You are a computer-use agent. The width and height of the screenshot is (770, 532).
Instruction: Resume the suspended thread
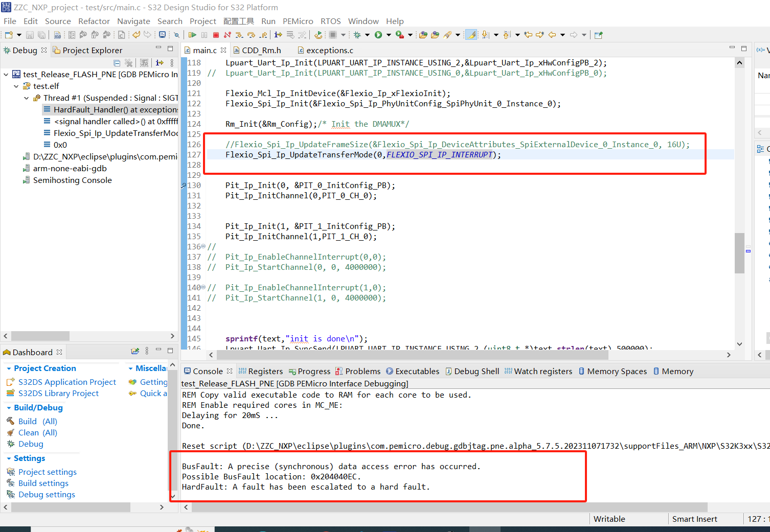click(193, 34)
